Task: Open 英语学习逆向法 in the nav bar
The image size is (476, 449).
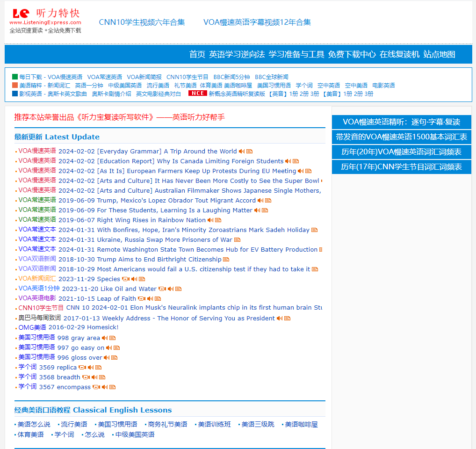Action: tap(237, 54)
